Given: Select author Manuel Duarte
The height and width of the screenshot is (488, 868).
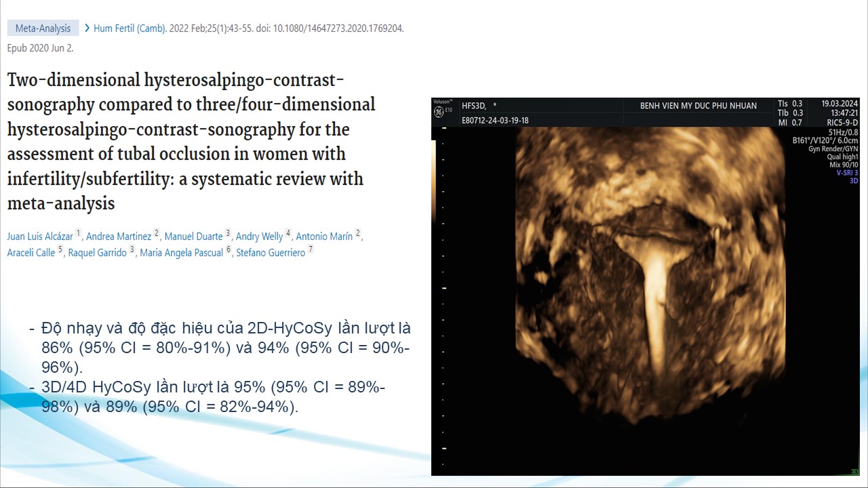Looking at the screenshot, I should tap(193, 237).
